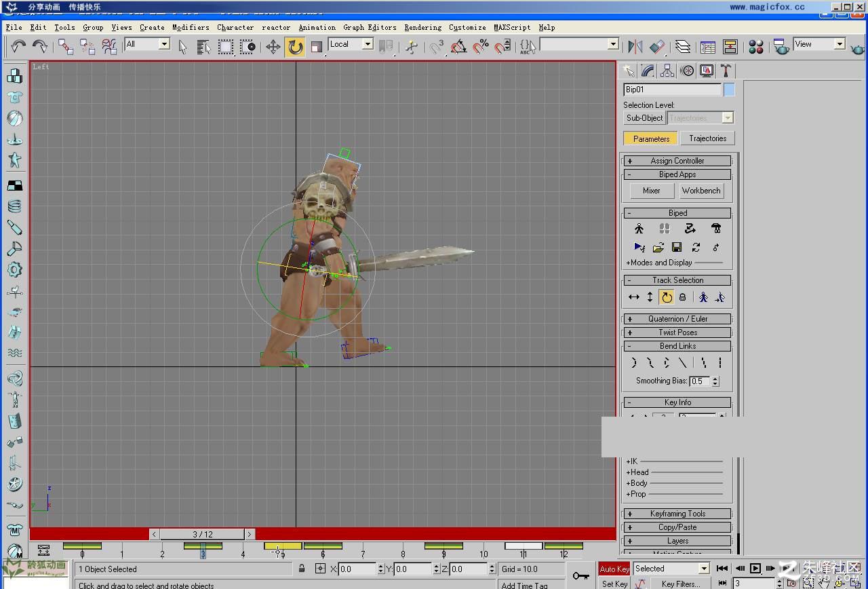Open the MAXScript menu

pos(512,27)
